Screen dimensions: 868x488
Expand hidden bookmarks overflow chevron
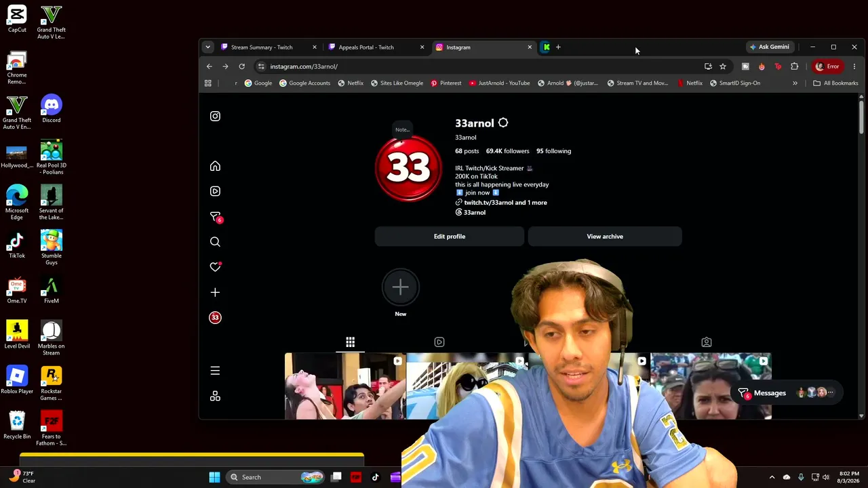[795, 83]
